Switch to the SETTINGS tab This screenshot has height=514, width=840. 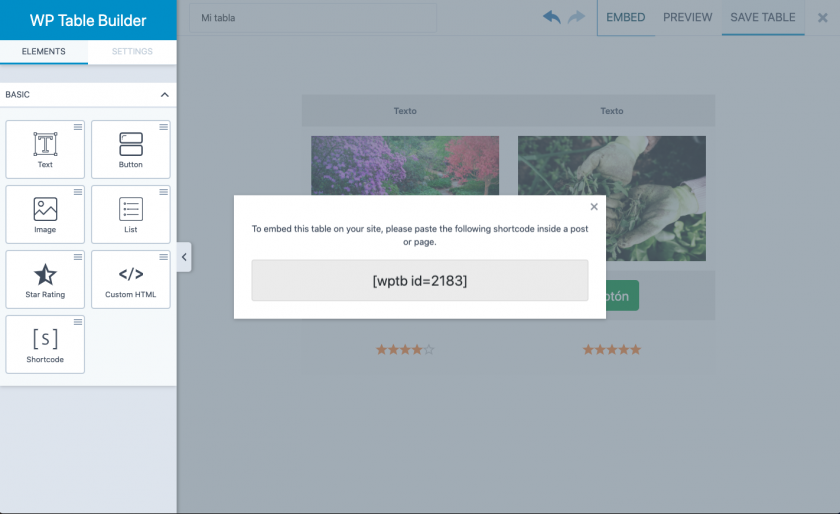click(132, 52)
